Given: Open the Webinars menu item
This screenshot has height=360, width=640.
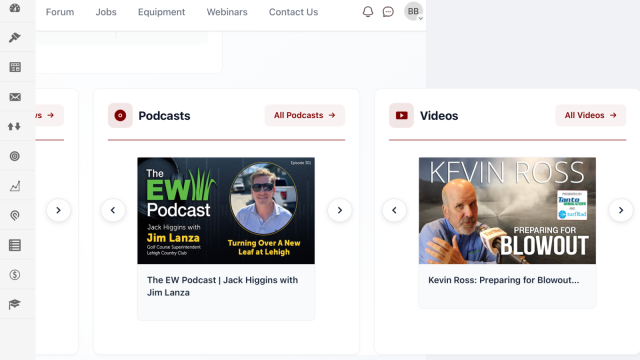Looking at the screenshot, I should 227,12.
